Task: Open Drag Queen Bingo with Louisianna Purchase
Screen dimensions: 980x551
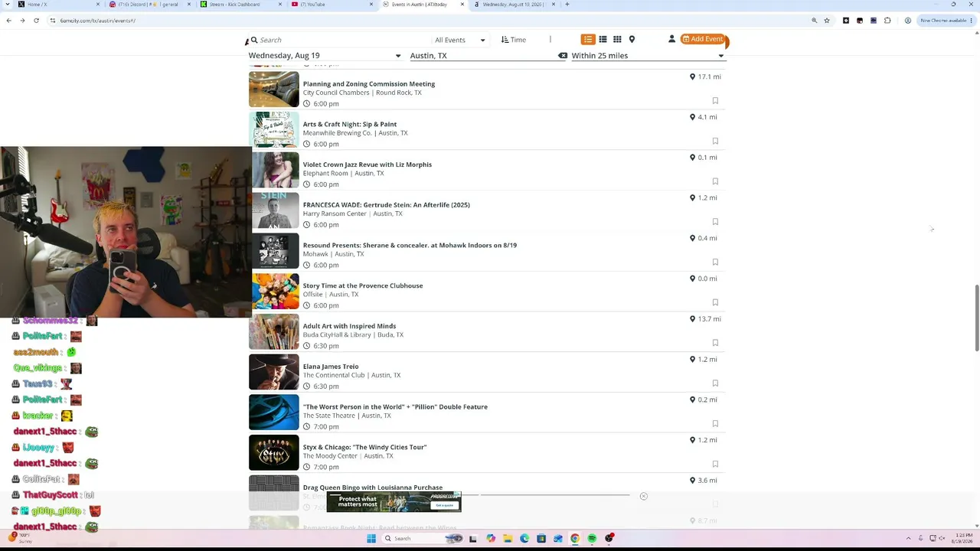Action: coord(373,487)
